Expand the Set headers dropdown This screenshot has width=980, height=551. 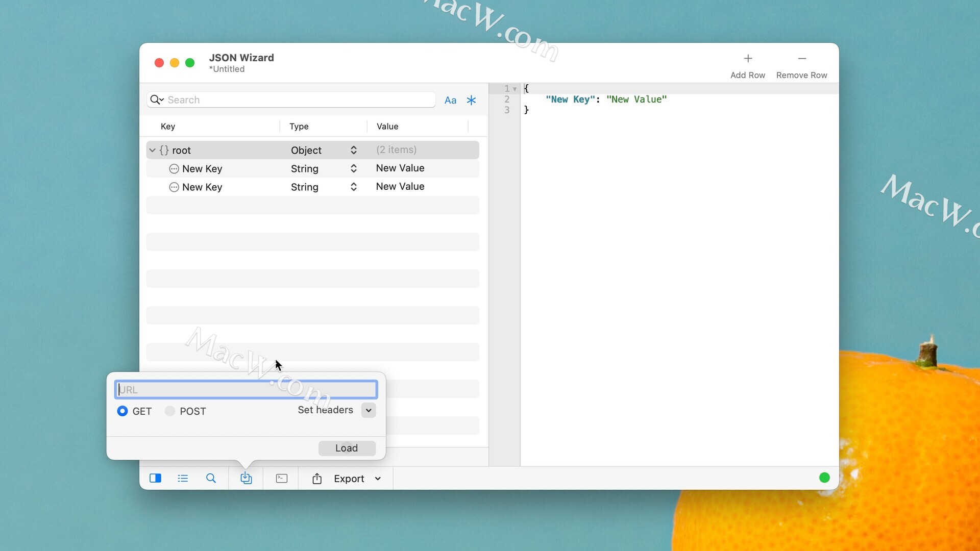(369, 410)
